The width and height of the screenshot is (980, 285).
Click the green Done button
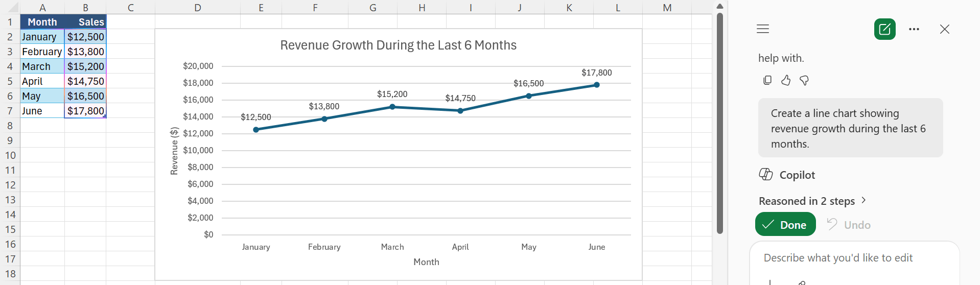(x=785, y=224)
